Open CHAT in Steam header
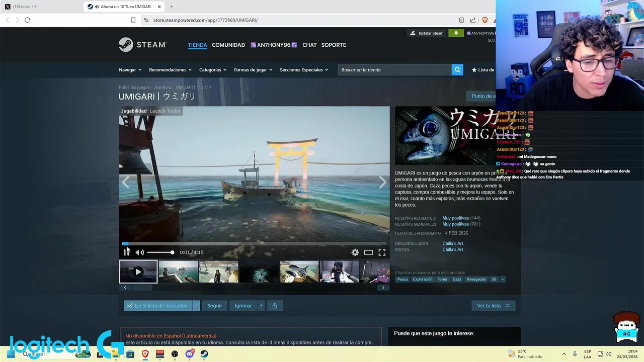The height and width of the screenshot is (362, 644). [309, 45]
